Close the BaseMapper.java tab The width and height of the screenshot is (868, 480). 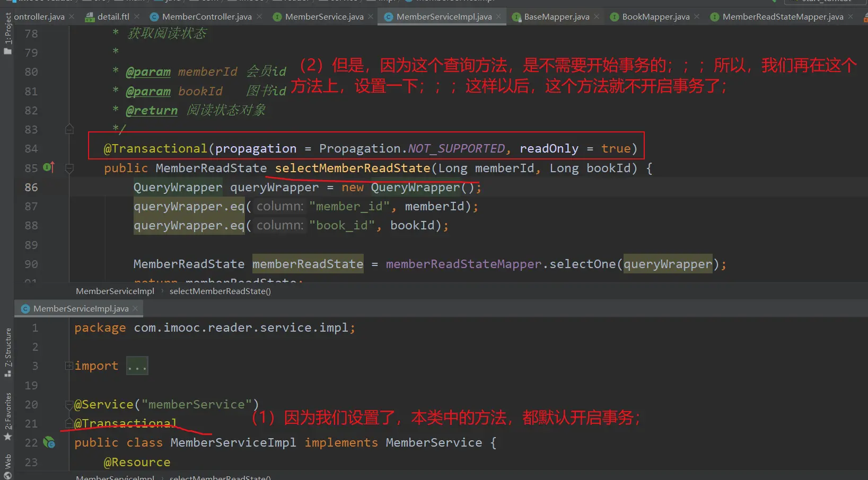tap(597, 16)
